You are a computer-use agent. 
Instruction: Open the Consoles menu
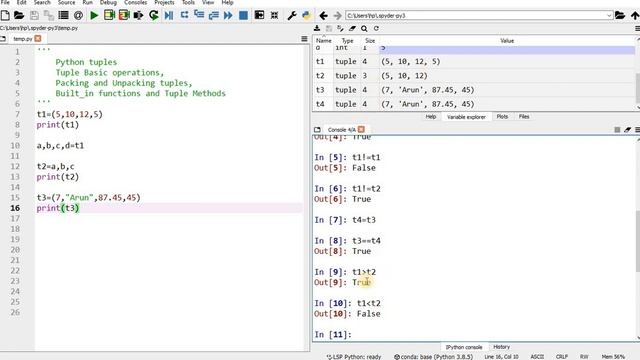click(136, 2)
